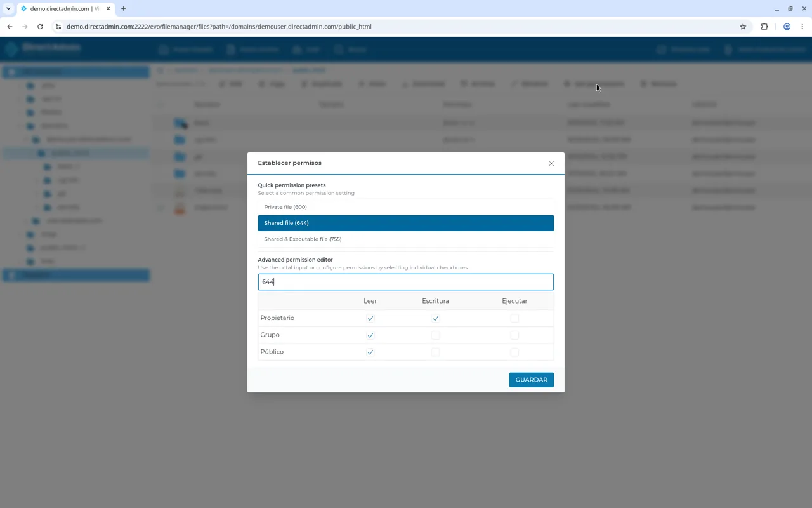The width and height of the screenshot is (812, 508).
Task: Click the Propietario row label
Action: pyautogui.click(x=277, y=318)
